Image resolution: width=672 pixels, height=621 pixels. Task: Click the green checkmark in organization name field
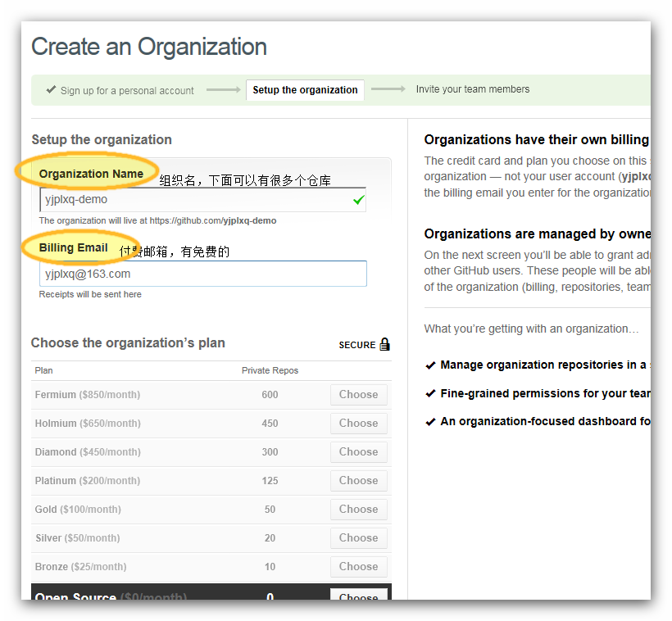coord(359,200)
